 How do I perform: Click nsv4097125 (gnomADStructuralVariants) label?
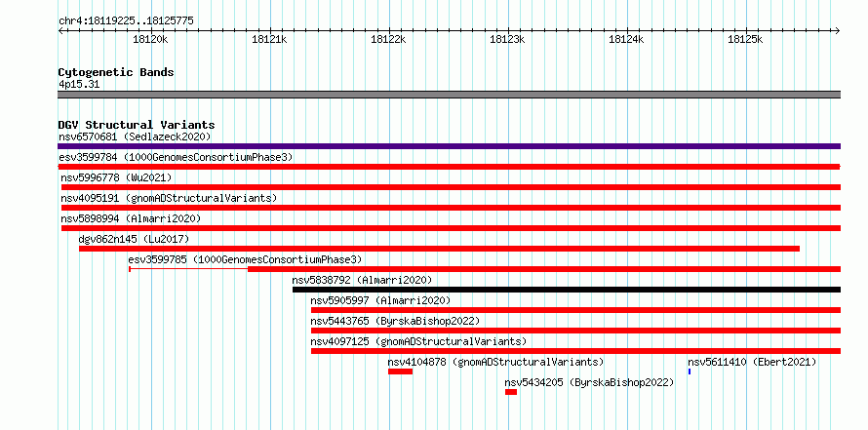point(418,341)
